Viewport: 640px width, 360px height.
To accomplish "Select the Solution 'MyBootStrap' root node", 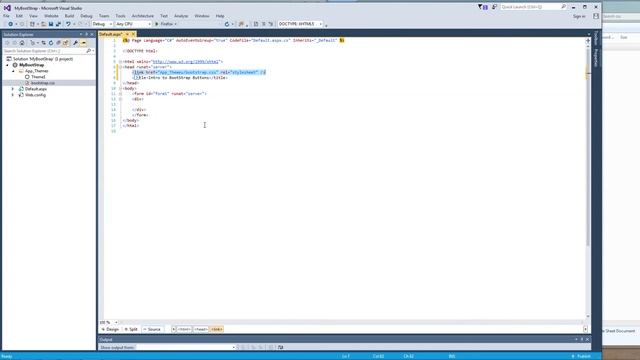I will coord(43,59).
